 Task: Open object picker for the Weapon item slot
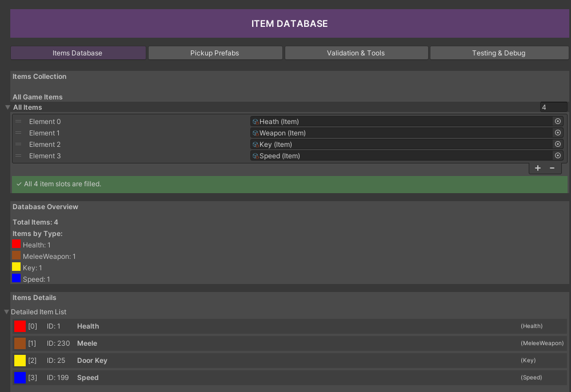557,133
